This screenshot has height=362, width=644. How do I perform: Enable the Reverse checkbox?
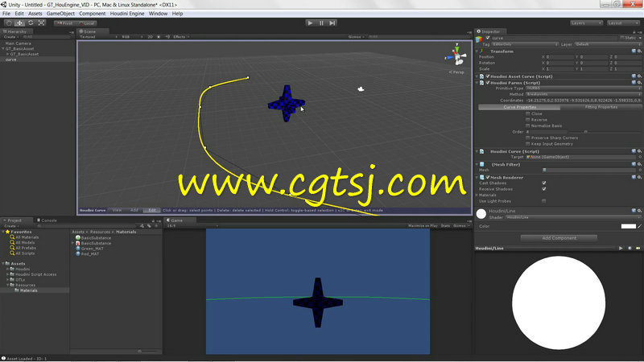click(x=528, y=120)
